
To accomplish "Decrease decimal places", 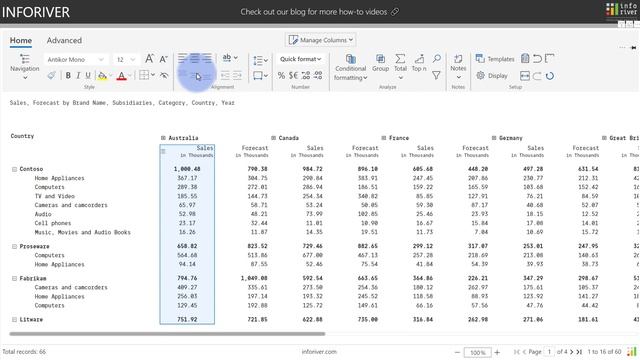I will pos(318,76).
